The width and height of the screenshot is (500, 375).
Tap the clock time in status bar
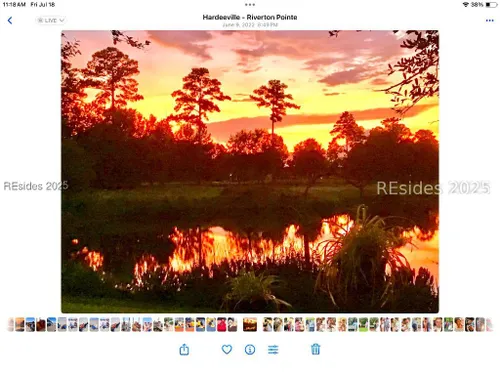pos(14,5)
